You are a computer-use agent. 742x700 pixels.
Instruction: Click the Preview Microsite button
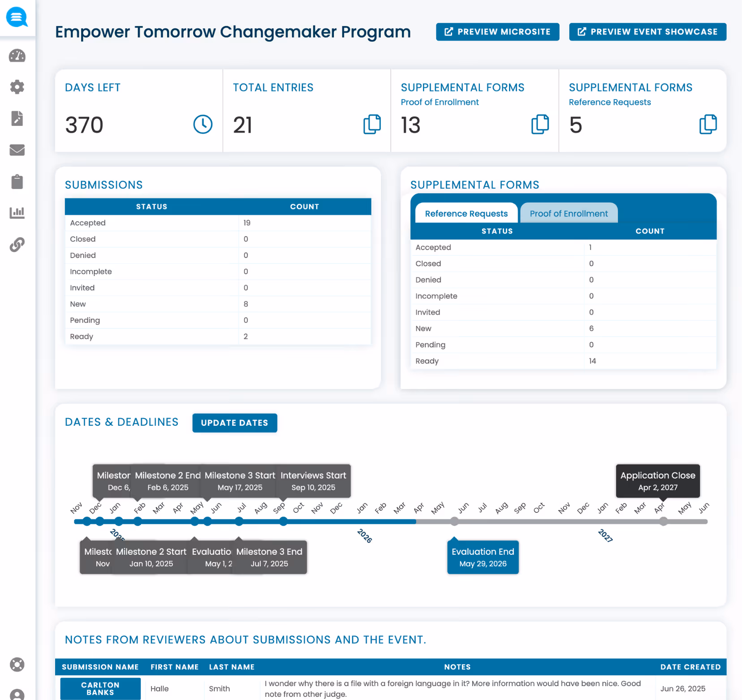point(497,31)
